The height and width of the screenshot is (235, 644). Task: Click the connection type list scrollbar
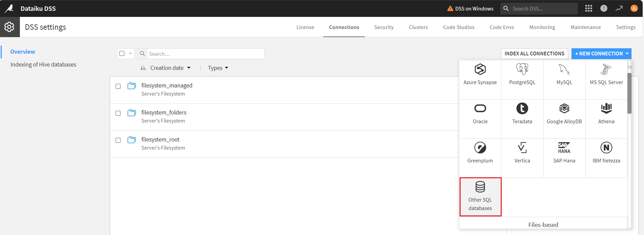(629, 93)
